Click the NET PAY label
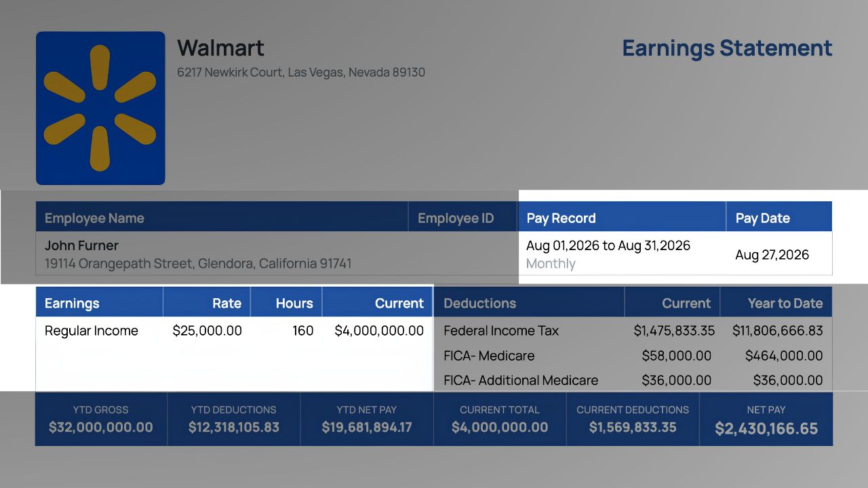 point(766,410)
